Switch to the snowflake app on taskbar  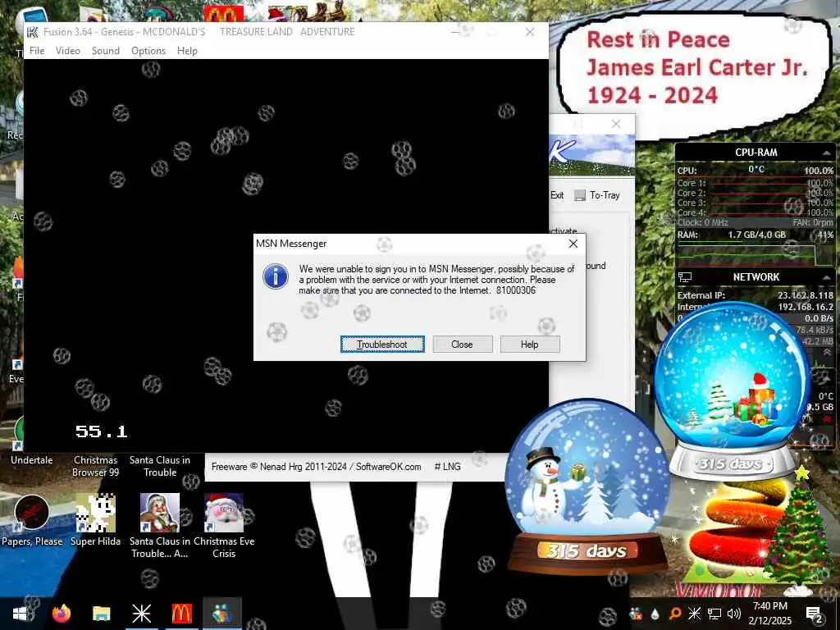141,614
